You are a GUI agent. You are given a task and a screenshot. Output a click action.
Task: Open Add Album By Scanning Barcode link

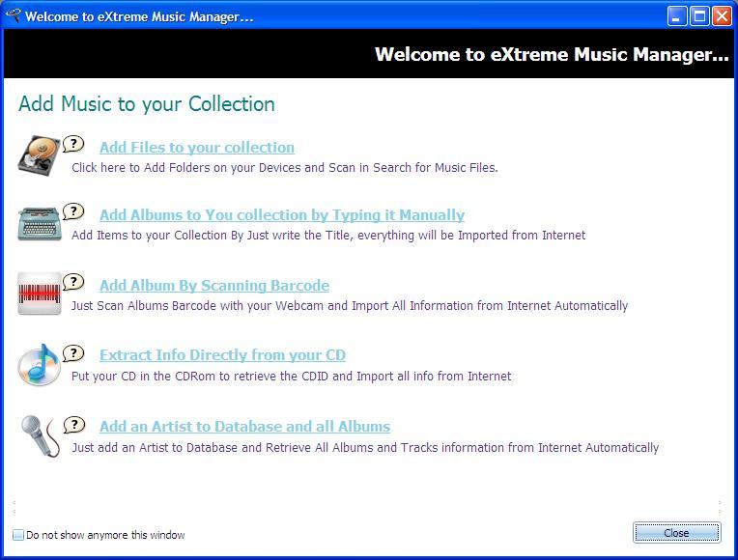[x=214, y=285]
